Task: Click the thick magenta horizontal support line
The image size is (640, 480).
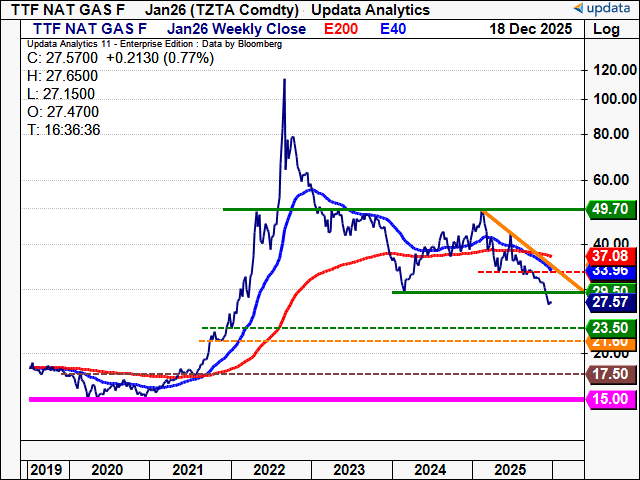Action: [300, 399]
